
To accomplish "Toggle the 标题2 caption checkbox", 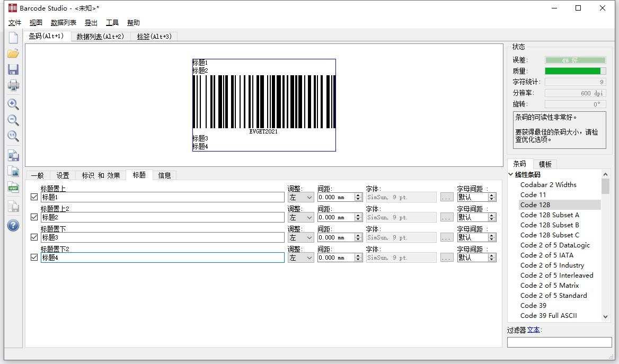I will tap(34, 217).
